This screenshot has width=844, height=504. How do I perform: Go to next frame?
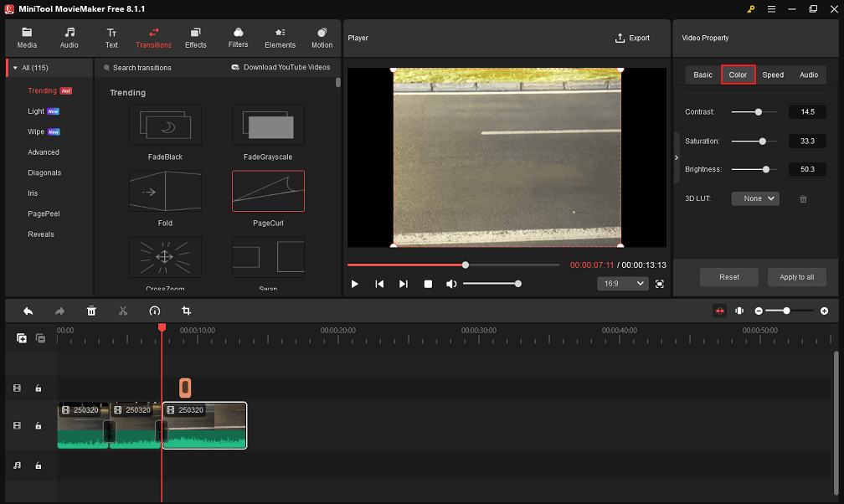[404, 284]
